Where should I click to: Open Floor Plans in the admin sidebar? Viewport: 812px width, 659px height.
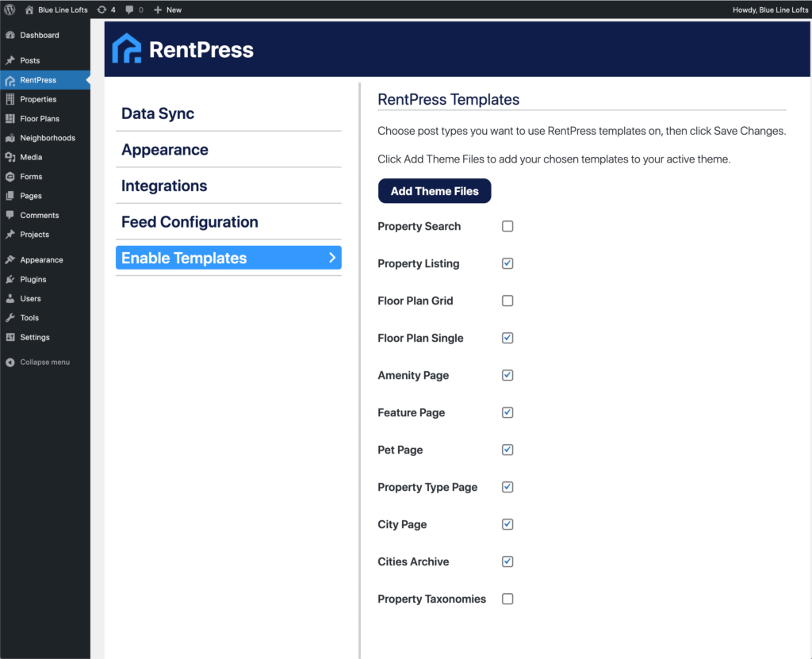[45, 119]
